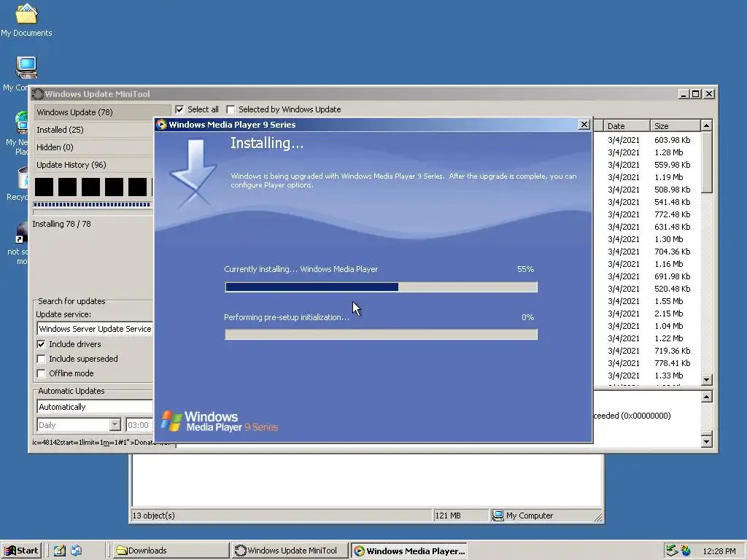Click the second system tray icon

pos(686,551)
